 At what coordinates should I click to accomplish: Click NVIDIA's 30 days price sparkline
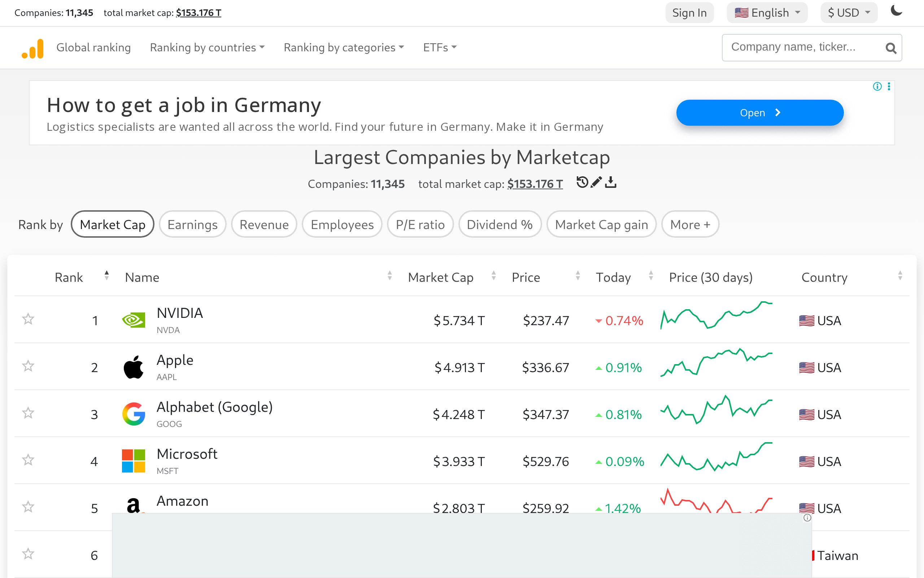point(716,315)
